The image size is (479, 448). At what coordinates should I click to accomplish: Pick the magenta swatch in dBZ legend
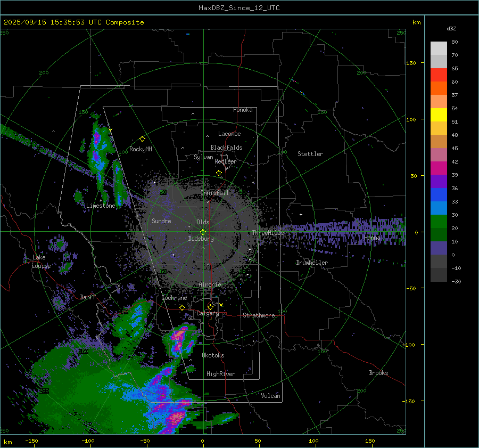(x=439, y=168)
